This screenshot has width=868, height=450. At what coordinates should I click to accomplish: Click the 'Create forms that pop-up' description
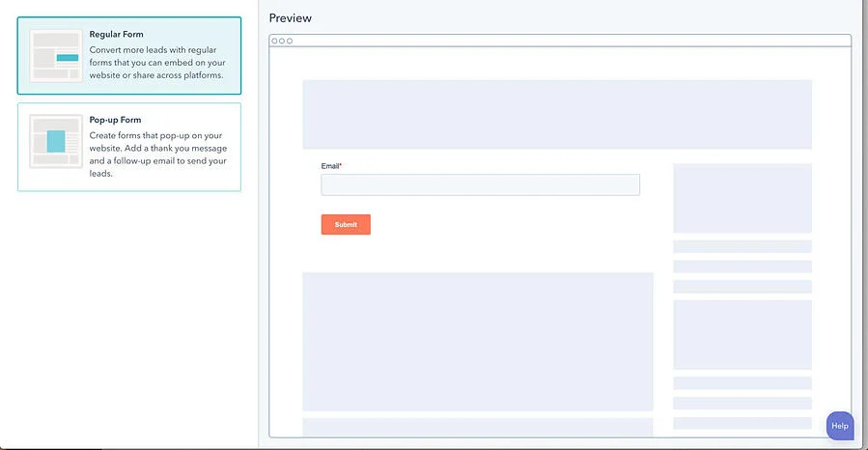(x=158, y=155)
